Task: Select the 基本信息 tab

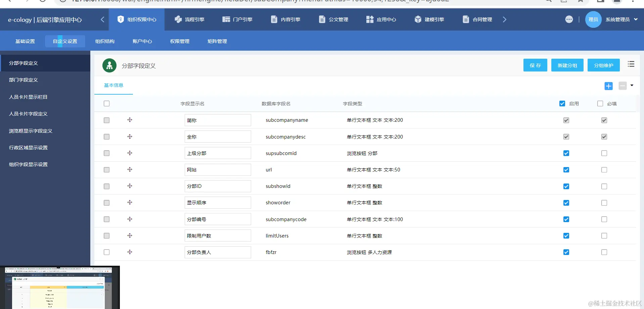Action: (113, 85)
